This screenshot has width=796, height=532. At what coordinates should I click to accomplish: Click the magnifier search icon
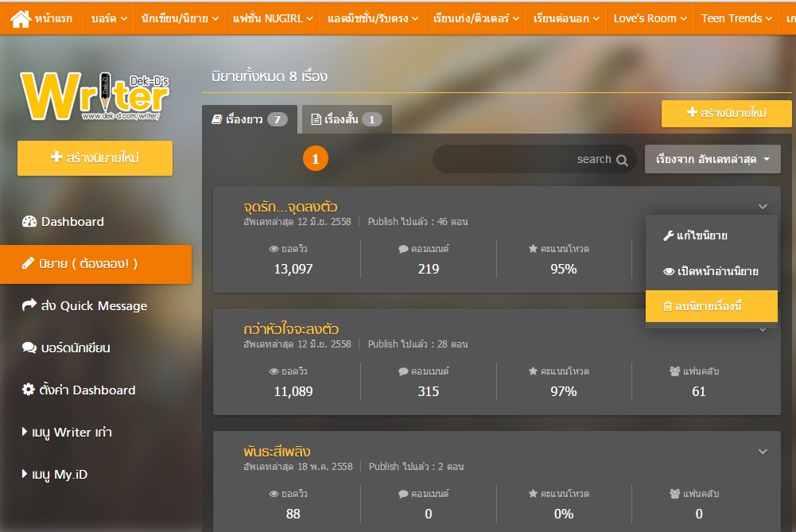(622, 160)
